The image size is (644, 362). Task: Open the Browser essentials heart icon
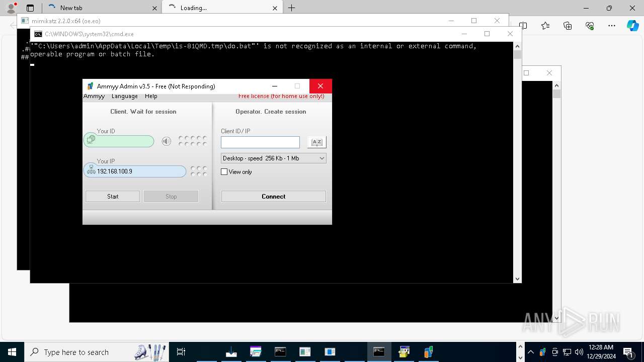click(x=590, y=26)
